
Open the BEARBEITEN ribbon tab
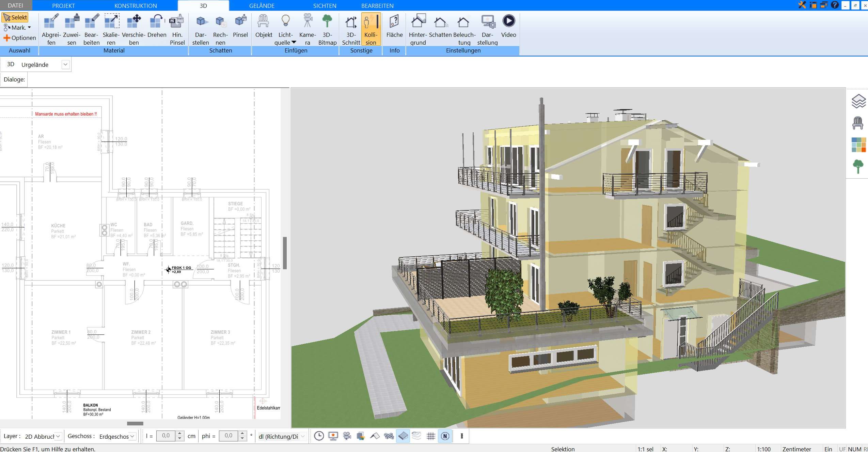pyautogui.click(x=377, y=5)
